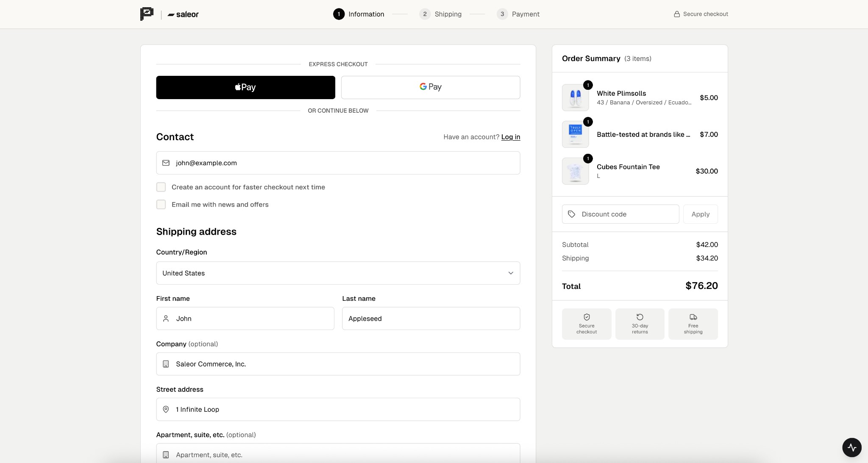Open the Country/Region dropdown

coord(338,273)
